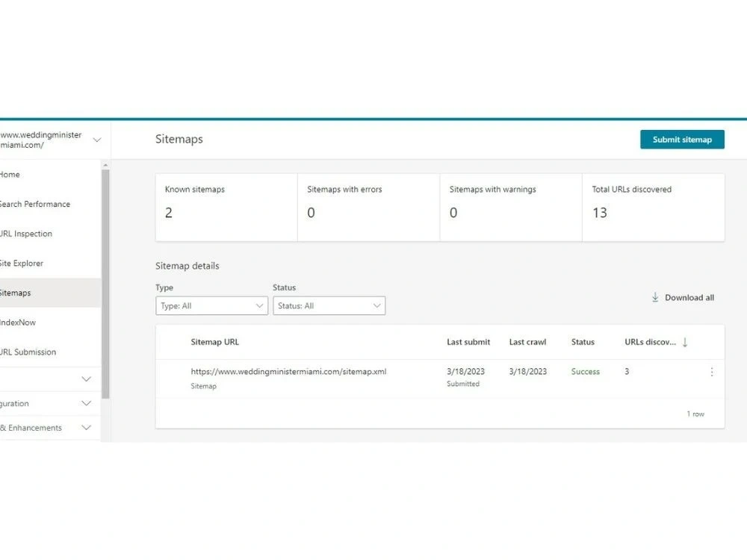747x560 pixels.
Task: Click the Sitemaps with errors card
Action: click(x=369, y=207)
